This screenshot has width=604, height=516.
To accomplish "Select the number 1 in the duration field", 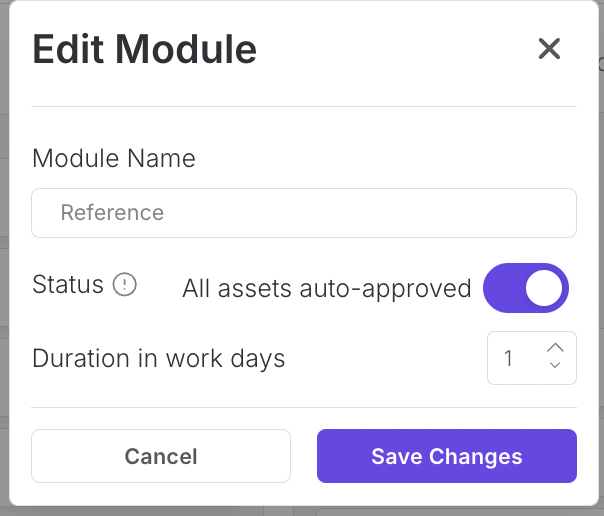I will (508, 358).
